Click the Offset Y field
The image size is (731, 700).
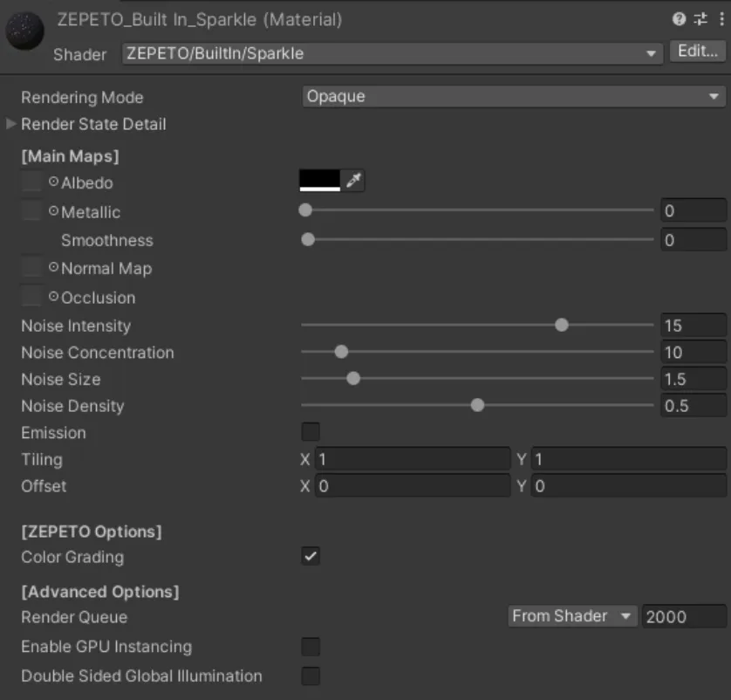coord(628,486)
